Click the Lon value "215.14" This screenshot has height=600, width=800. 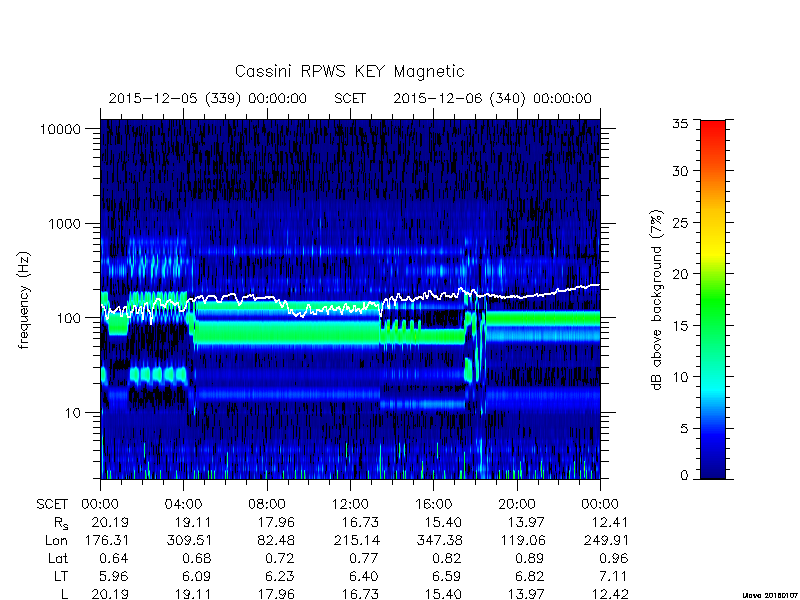(357, 540)
